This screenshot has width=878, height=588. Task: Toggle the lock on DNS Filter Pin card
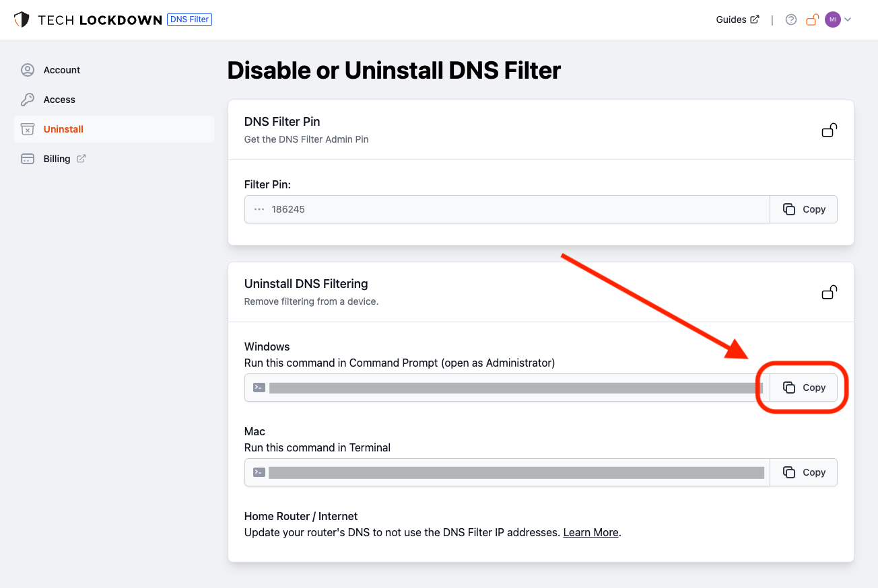830,130
